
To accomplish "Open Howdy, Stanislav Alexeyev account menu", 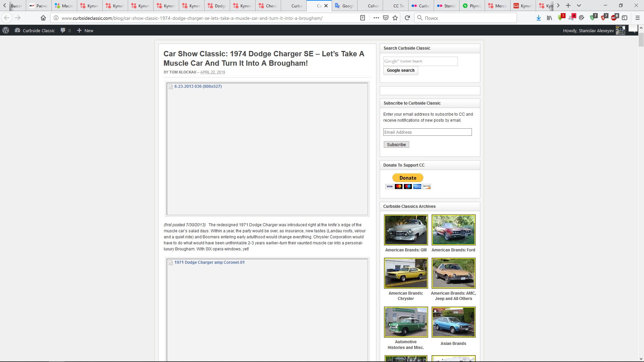I will (x=593, y=31).
